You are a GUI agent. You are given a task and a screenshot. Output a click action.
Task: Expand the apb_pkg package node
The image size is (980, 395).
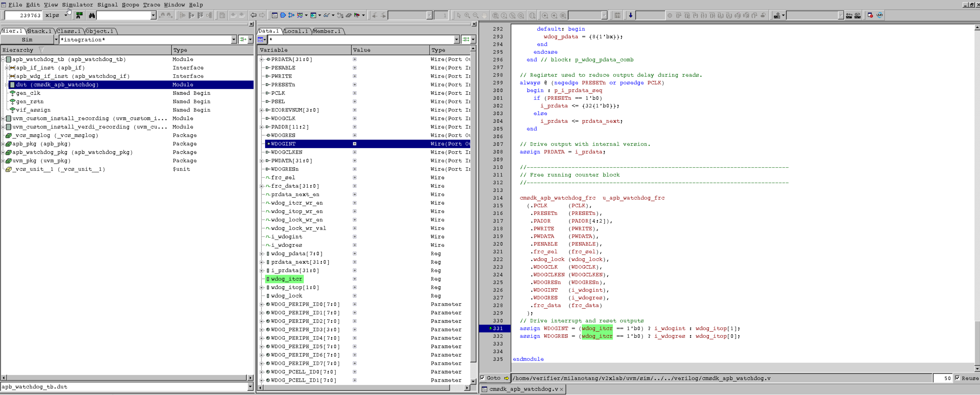[3, 144]
